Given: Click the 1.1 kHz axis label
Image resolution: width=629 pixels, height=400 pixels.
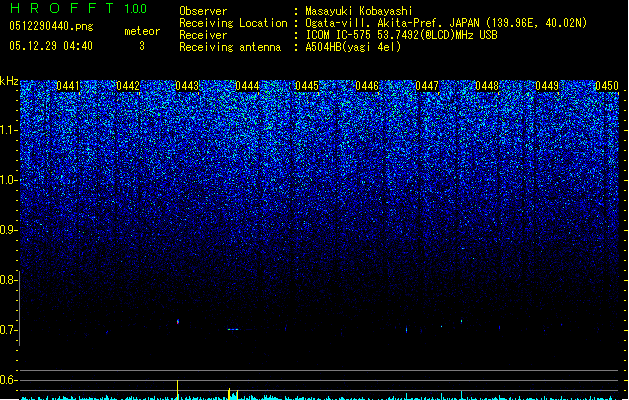Looking at the screenshot, I should (x=8, y=130).
